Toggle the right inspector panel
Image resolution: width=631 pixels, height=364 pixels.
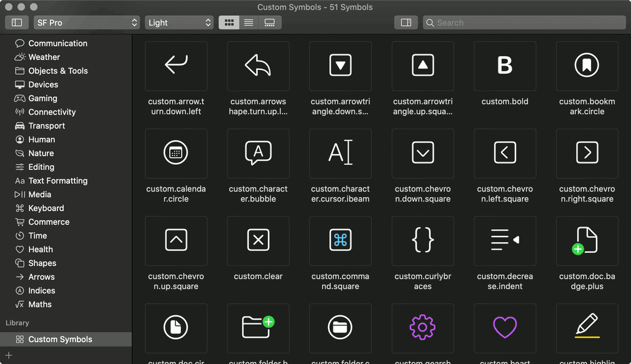click(x=405, y=22)
